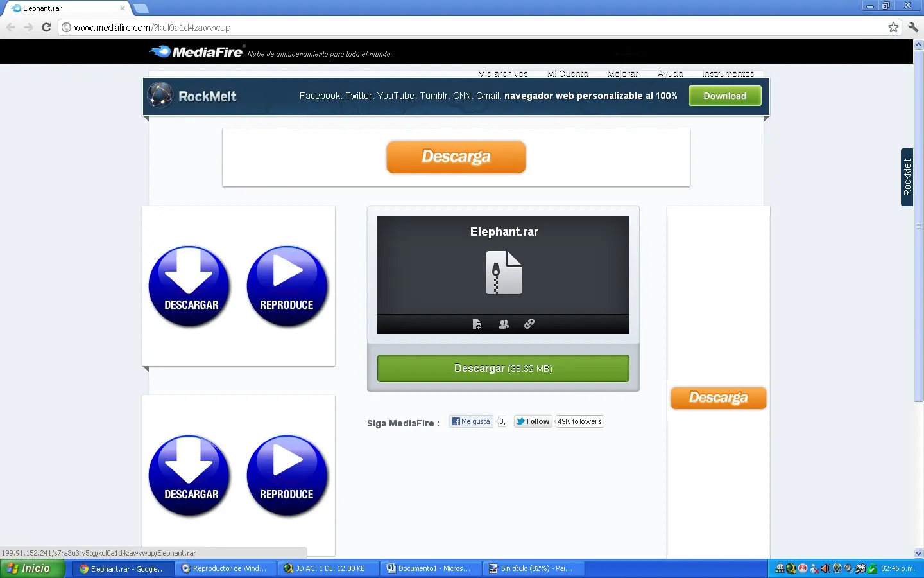Click the messenger person tray icon
The height and width of the screenshot is (578, 924).
pyautogui.click(x=814, y=568)
